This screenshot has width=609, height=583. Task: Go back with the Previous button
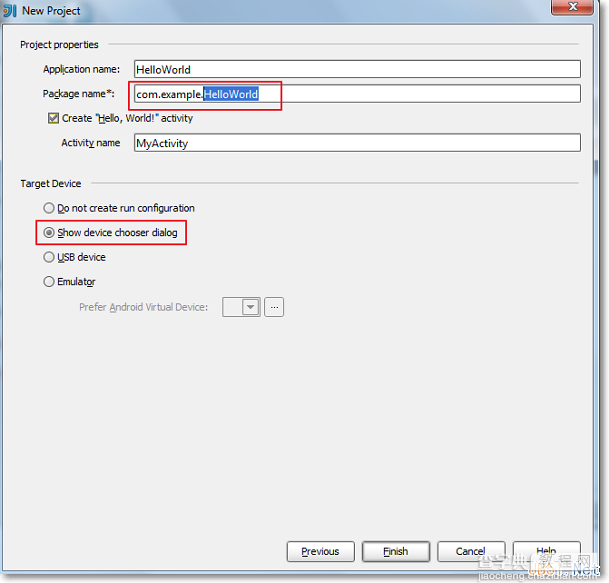click(320, 552)
